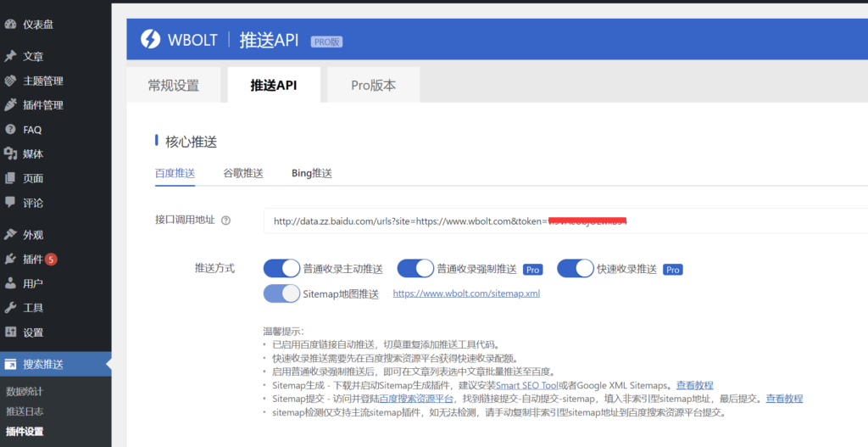868x447 pixels.
Task: Click the pushpin icon beside 文章
Action: pos(10,57)
